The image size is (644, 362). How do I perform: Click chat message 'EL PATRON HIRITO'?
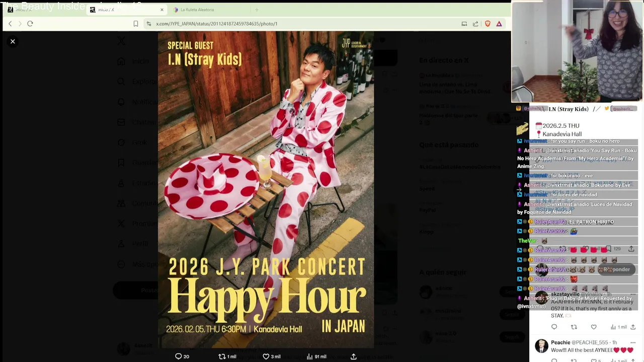pos(591,222)
